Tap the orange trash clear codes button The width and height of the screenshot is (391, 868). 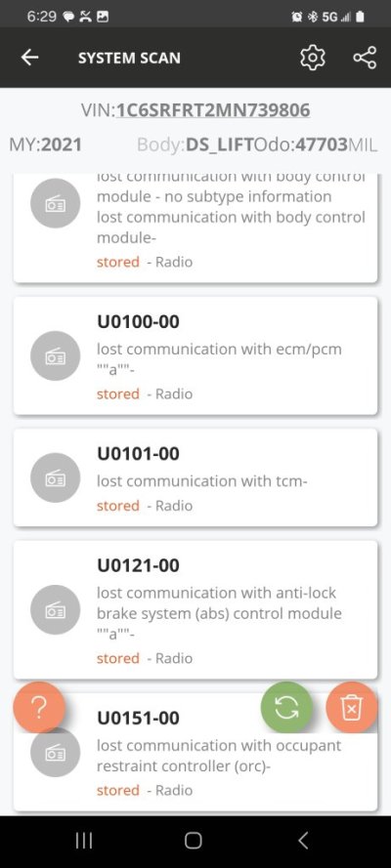(352, 707)
